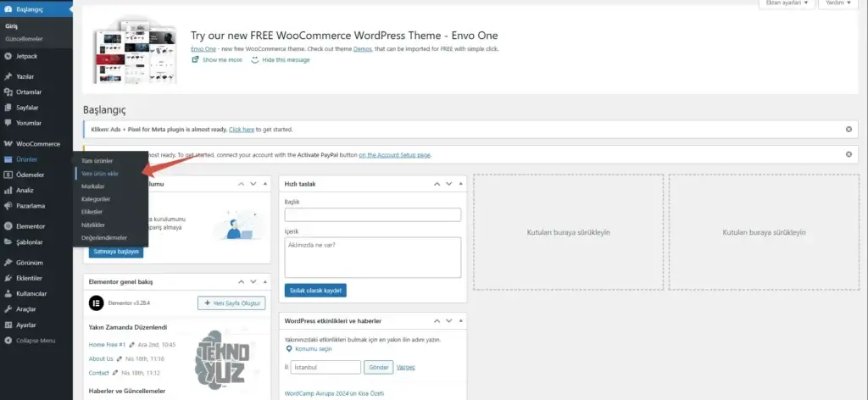Click the Vazgeç link
This screenshot has height=400, width=868.
point(405,367)
